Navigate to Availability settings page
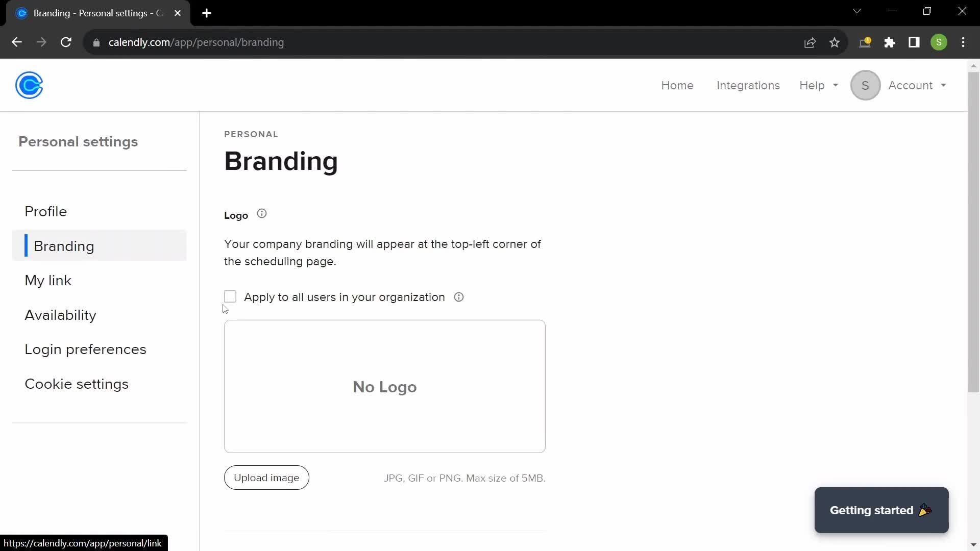 click(x=61, y=314)
